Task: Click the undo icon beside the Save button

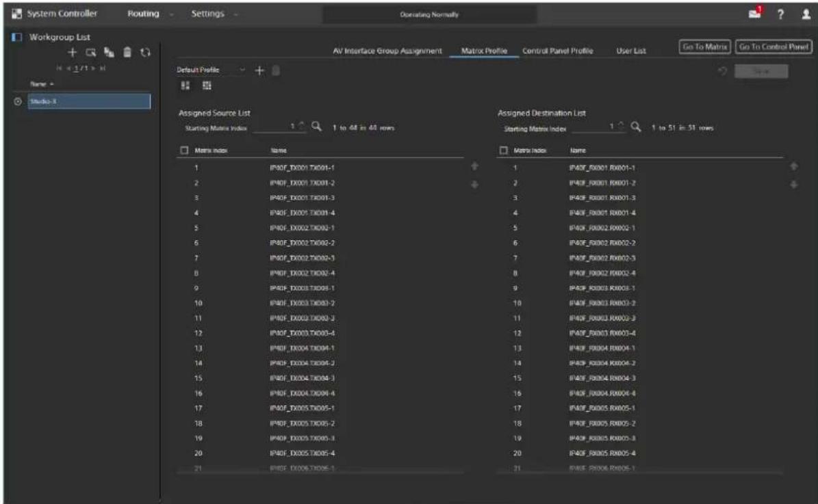Action: click(x=723, y=71)
